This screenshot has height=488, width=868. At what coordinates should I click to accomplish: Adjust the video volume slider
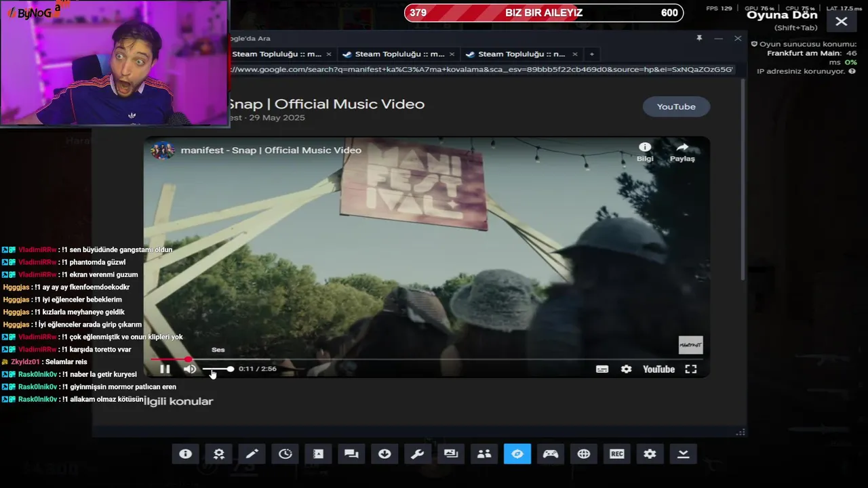(x=218, y=369)
